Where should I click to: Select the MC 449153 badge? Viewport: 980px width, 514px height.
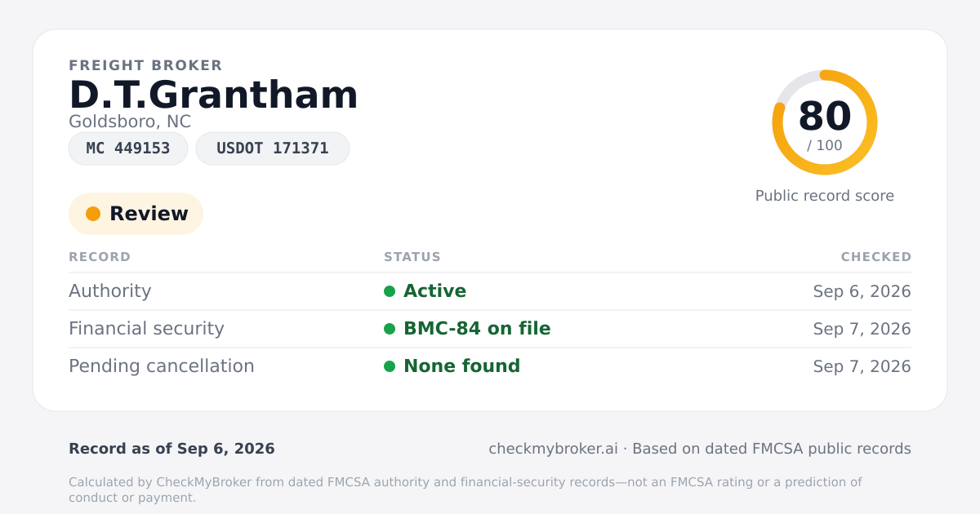128,148
